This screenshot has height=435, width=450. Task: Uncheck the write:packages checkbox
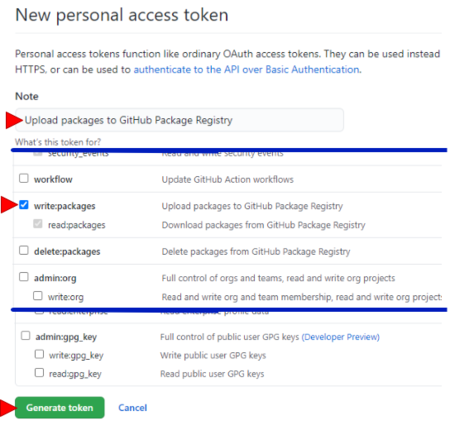[x=24, y=205]
